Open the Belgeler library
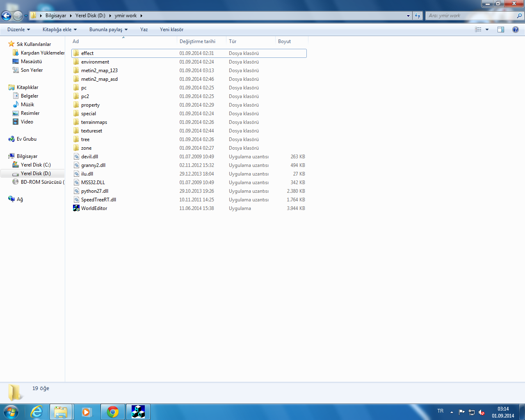This screenshot has height=420, width=525. click(x=25, y=96)
